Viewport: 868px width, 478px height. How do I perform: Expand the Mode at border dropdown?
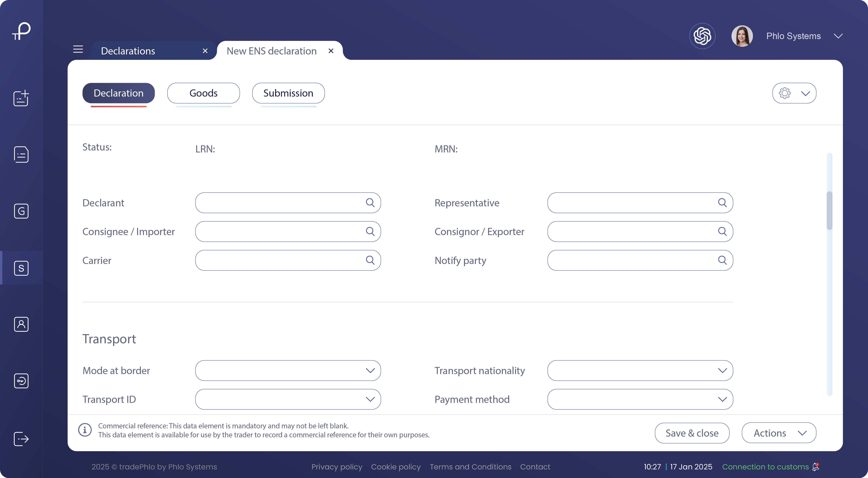[x=288, y=371]
